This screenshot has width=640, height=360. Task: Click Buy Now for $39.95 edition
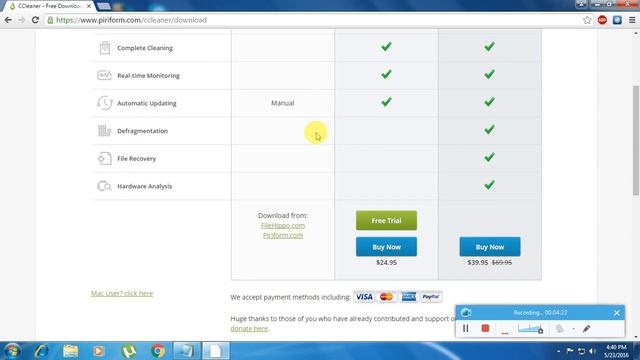(490, 247)
